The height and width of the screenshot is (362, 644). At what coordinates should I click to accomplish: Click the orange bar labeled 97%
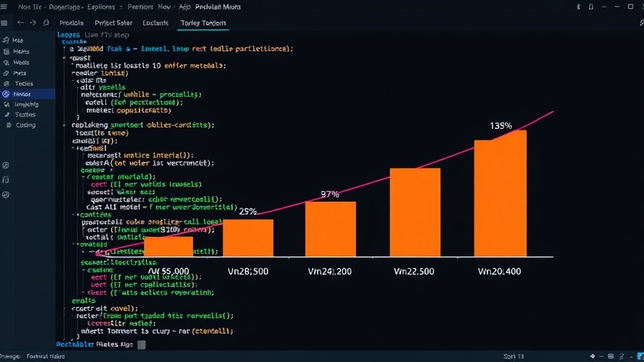331,229
